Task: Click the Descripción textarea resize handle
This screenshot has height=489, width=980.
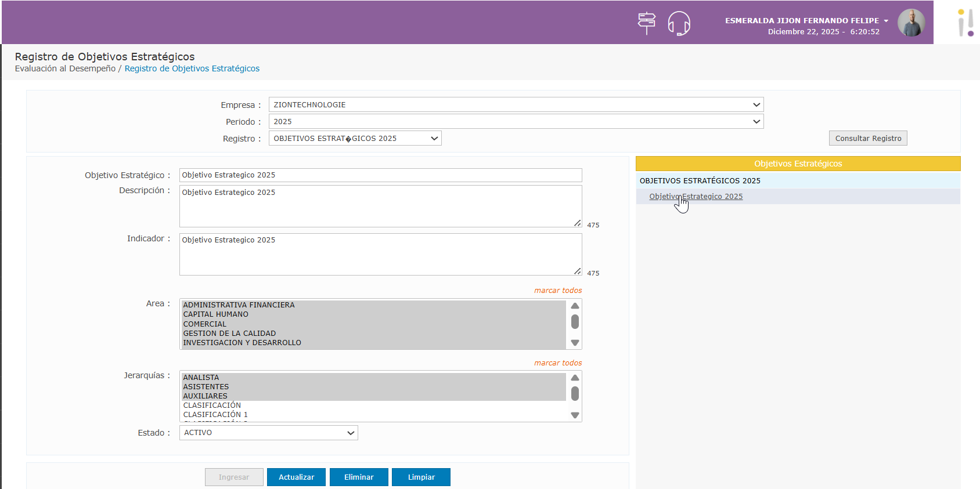Action: click(577, 223)
